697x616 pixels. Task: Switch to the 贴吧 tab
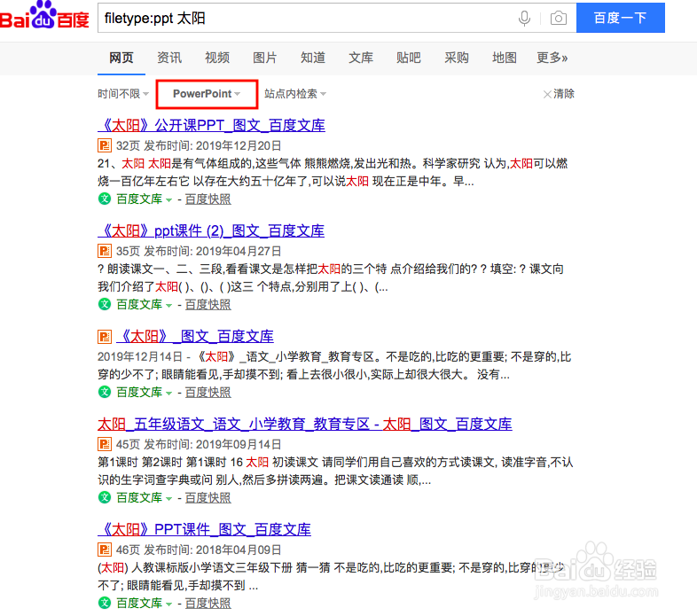[409, 58]
